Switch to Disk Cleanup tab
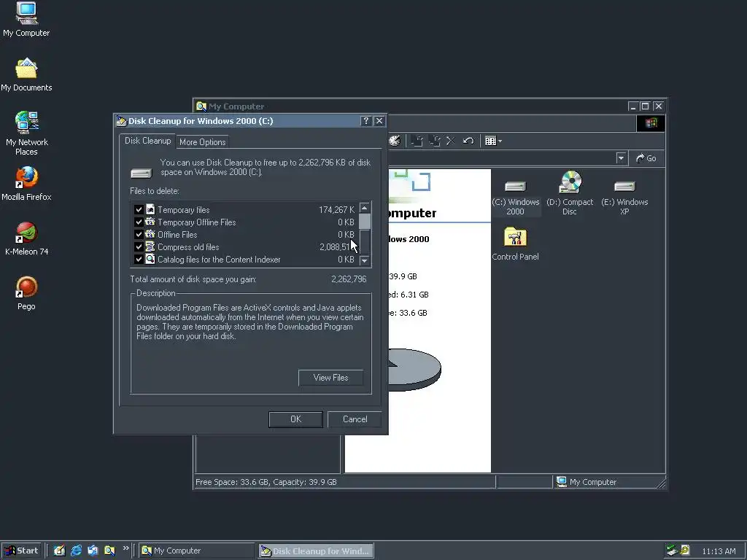The width and height of the screenshot is (747, 560). [x=147, y=141]
